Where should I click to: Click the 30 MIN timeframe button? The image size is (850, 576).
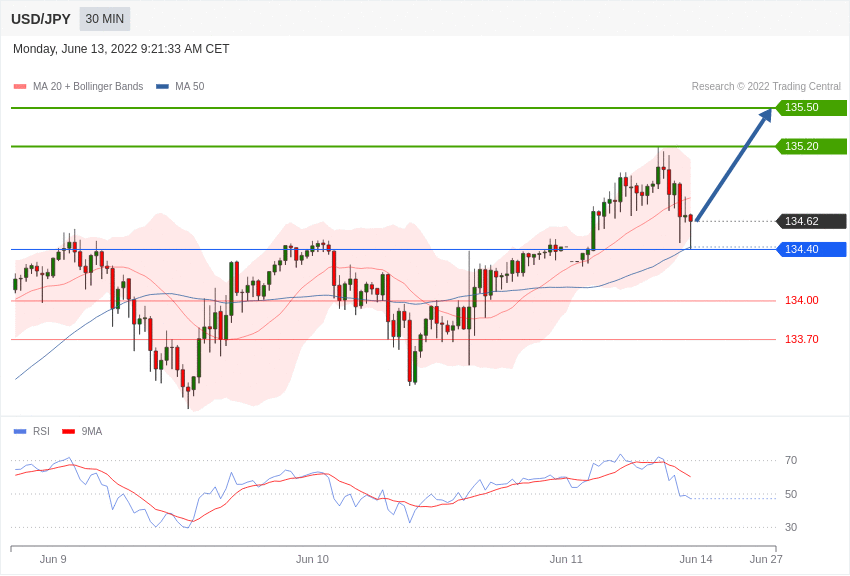tap(105, 19)
